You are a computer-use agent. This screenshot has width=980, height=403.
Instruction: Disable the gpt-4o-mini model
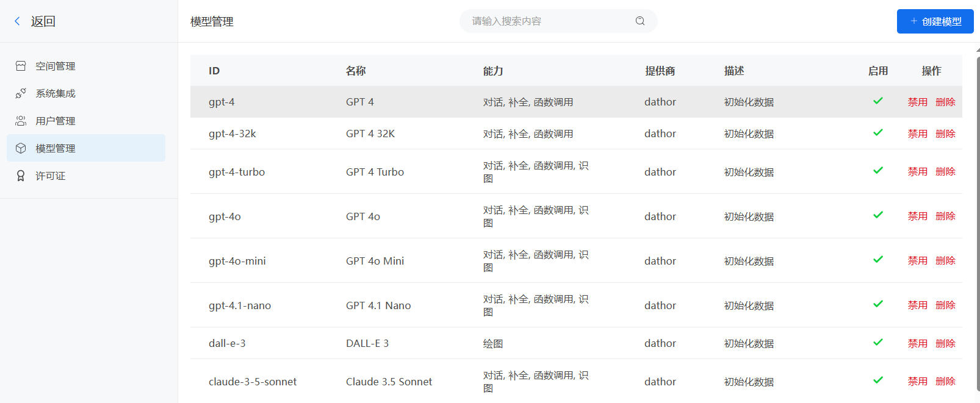(x=917, y=260)
